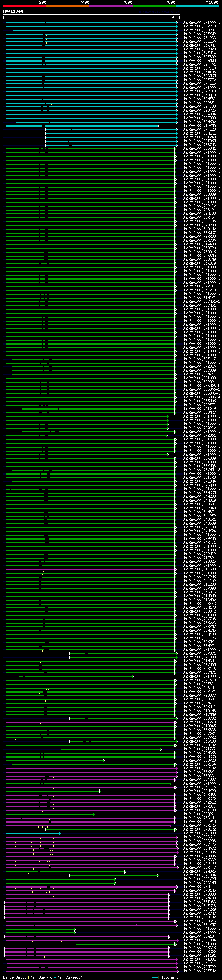Click the orange ~40% identity legend segment

click(x=68, y=6)
